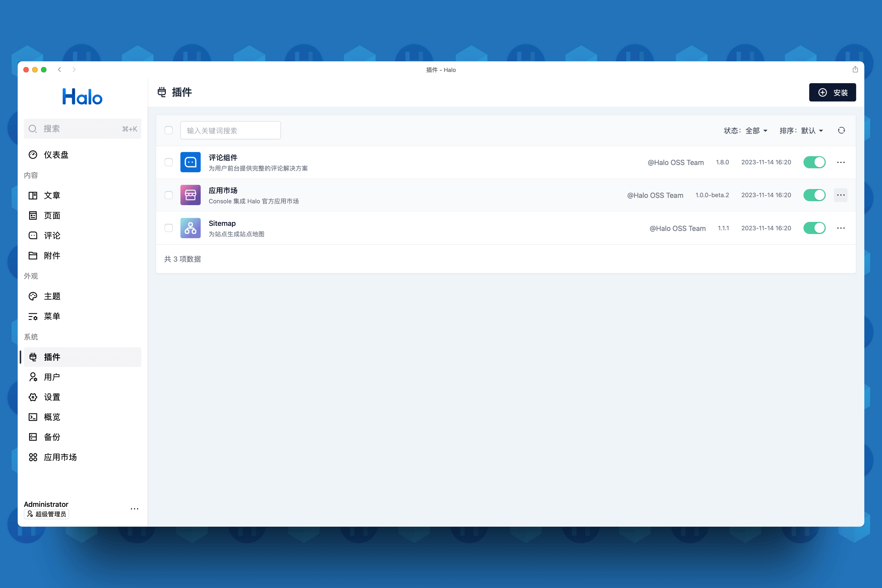Disable the Sitemap plugin toggle
882x588 pixels.
(814, 228)
